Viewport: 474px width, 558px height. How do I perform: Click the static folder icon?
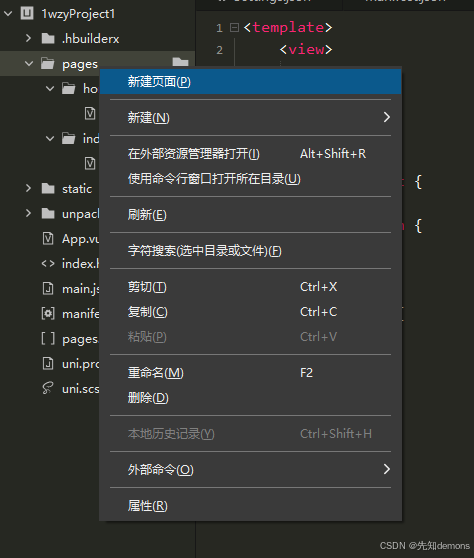(x=48, y=189)
